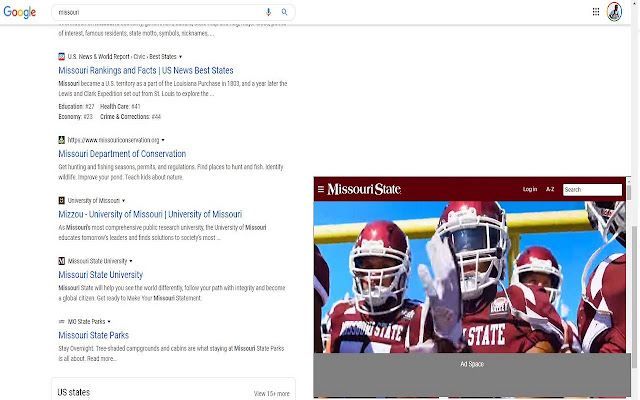640x400 pixels.
Task: Click View 15+ more in US states
Action: 271,393
